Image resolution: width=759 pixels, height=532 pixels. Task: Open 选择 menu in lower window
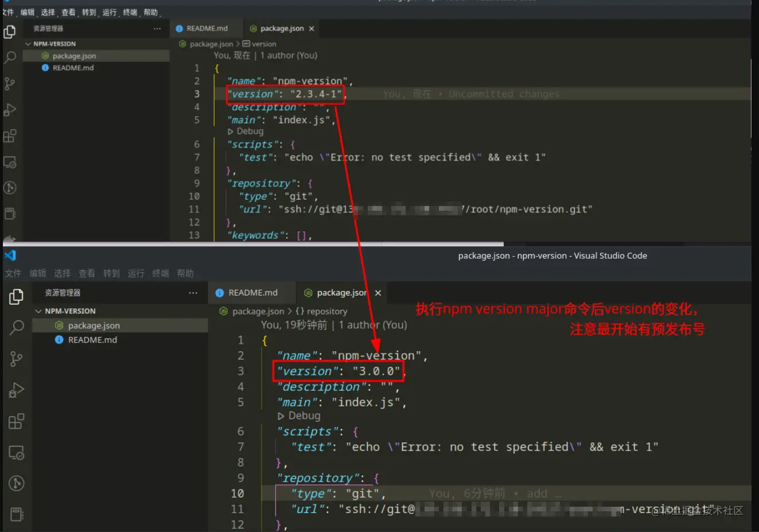(63, 273)
